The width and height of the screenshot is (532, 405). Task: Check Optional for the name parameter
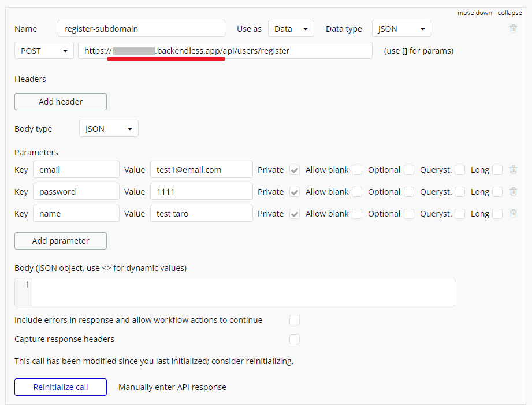(409, 214)
